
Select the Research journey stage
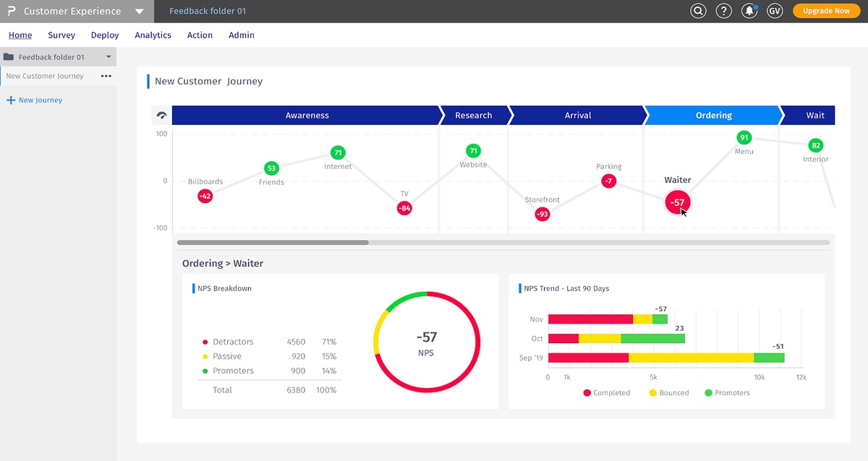click(x=474, y=116)
